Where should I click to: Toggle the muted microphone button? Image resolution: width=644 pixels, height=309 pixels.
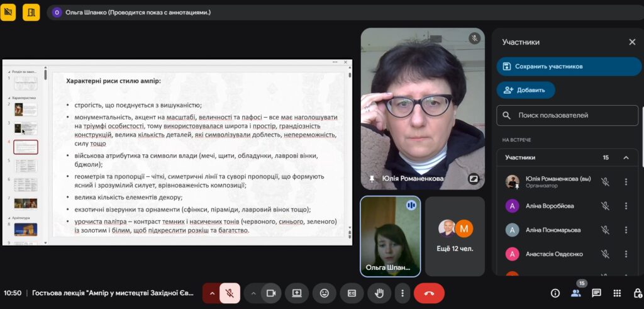tap(230, 293)
